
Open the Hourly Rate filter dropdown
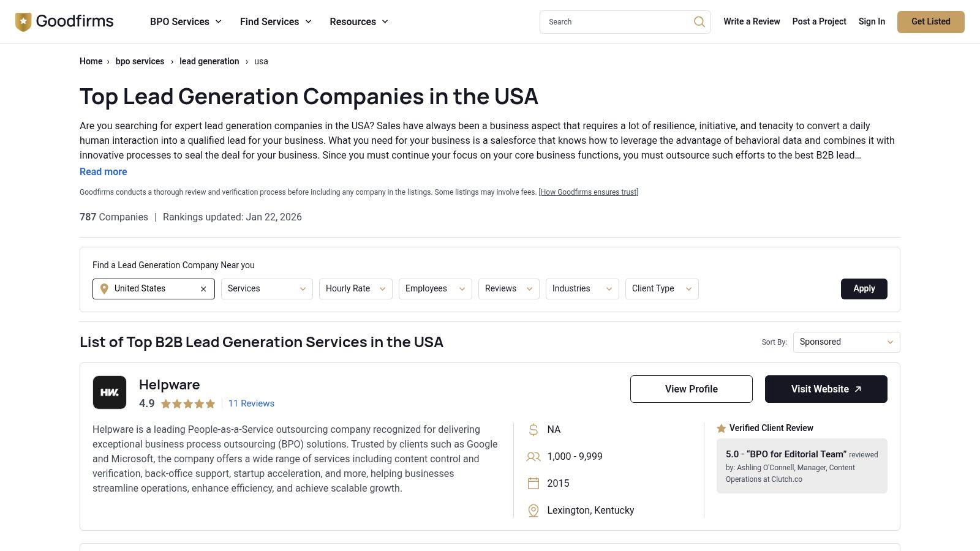click(355, 288)
